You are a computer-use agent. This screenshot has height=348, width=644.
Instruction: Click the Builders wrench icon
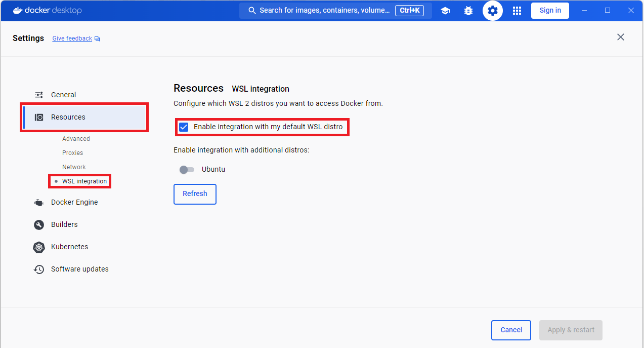(39, 224)
